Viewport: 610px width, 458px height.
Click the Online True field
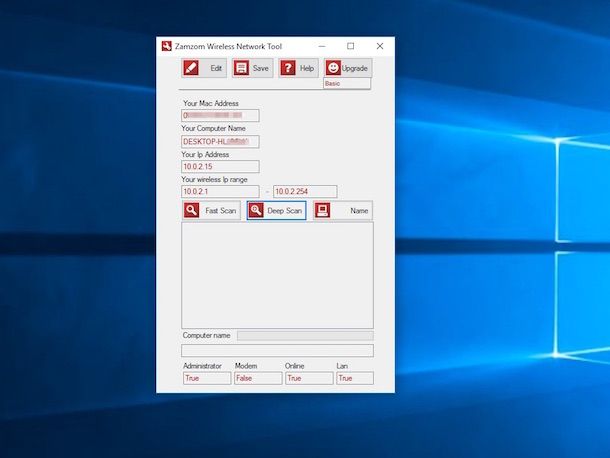[x=309, y=378]
